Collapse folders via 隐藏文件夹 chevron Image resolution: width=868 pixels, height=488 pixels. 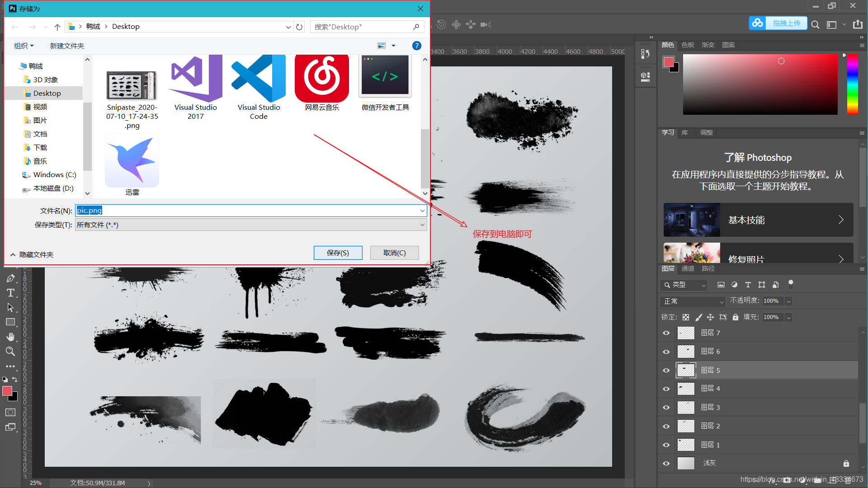[x=13, y=254]
